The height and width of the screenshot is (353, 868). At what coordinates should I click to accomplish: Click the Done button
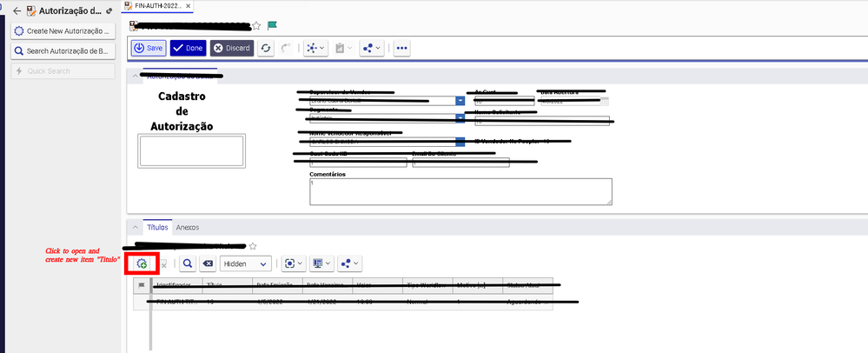pos(188,48)
